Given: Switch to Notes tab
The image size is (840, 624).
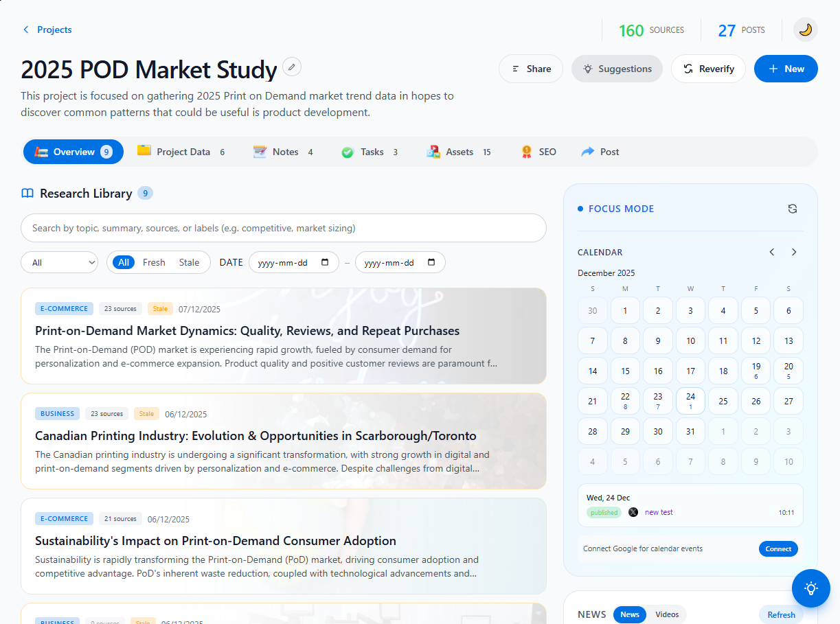Looking at the screenshot, I should tap(282, 152).
